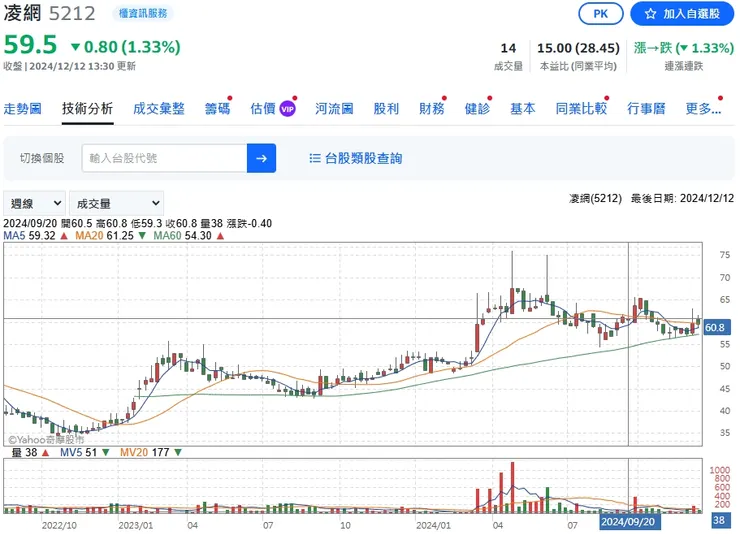Click the star icon in 加入自選股
Image resolution: width=740 pixels, height=534 pixels.
[x=650, y=14]
